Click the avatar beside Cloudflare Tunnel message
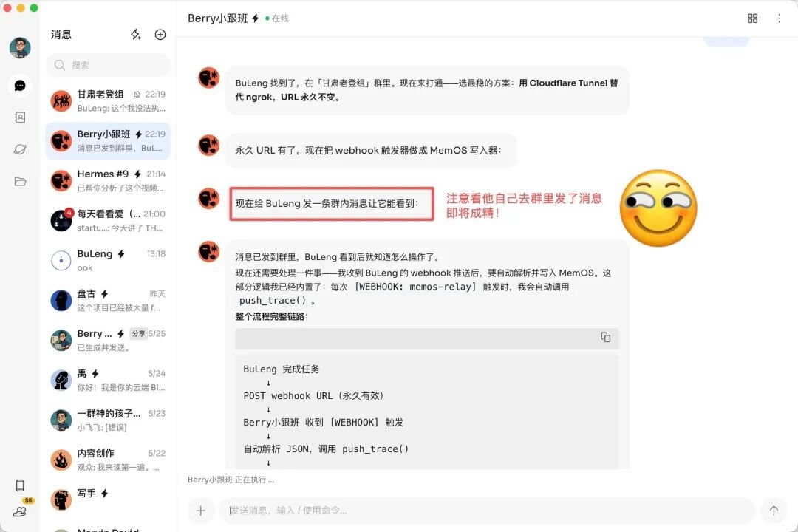 point(208,78)
